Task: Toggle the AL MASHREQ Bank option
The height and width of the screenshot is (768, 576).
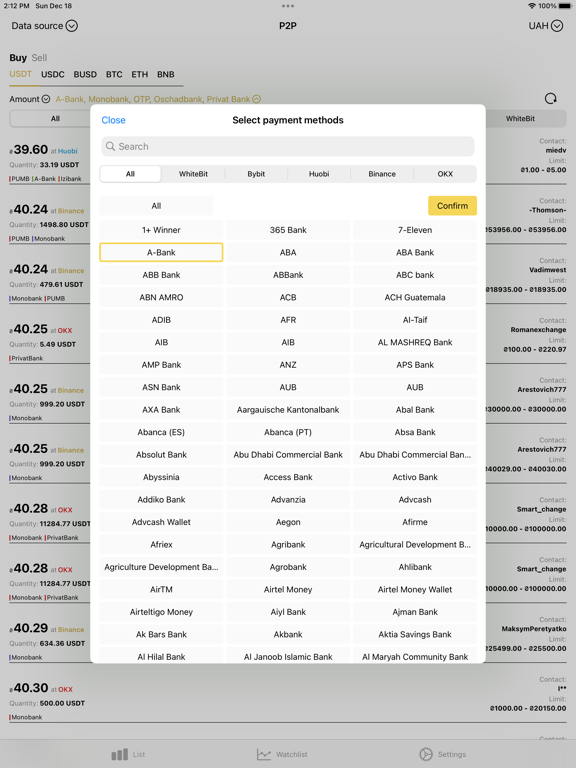Action: (415, 342)
